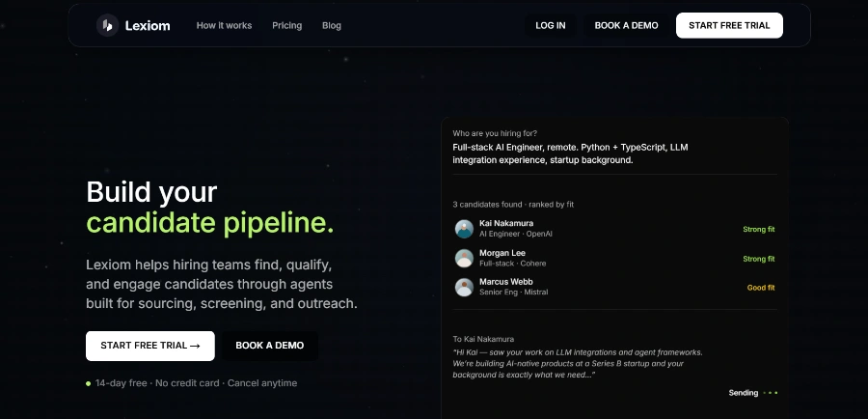Click Morgan Lee's avatar
Viewport: 868px width, 419px height.
(464, 258)
